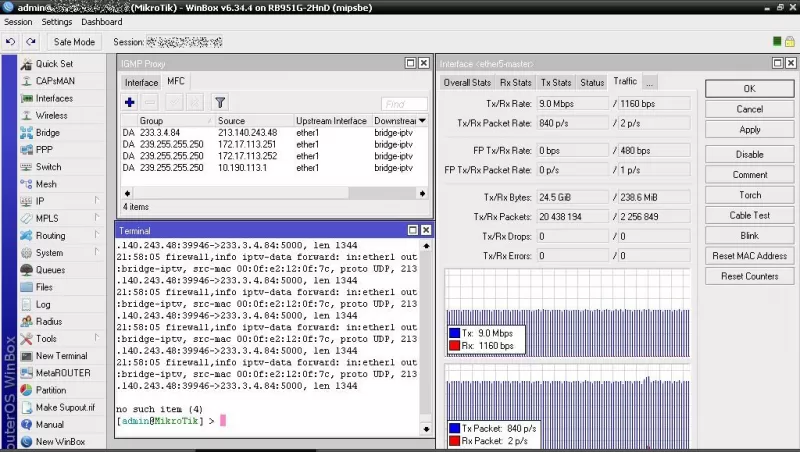Click Apply button
Screen dimensions: 800x452
(x=749, y=130)
